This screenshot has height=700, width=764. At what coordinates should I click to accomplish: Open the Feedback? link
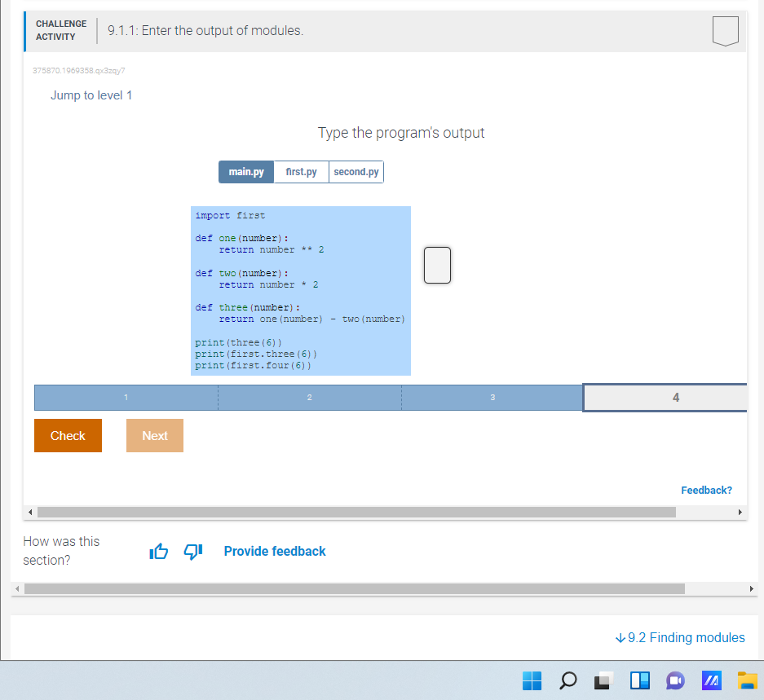pos(706,490)
